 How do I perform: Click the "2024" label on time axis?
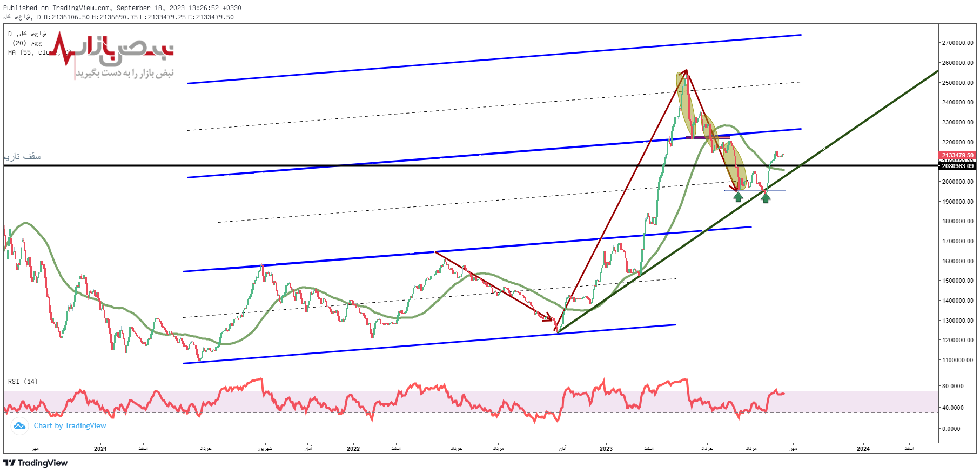coord(863,449)
